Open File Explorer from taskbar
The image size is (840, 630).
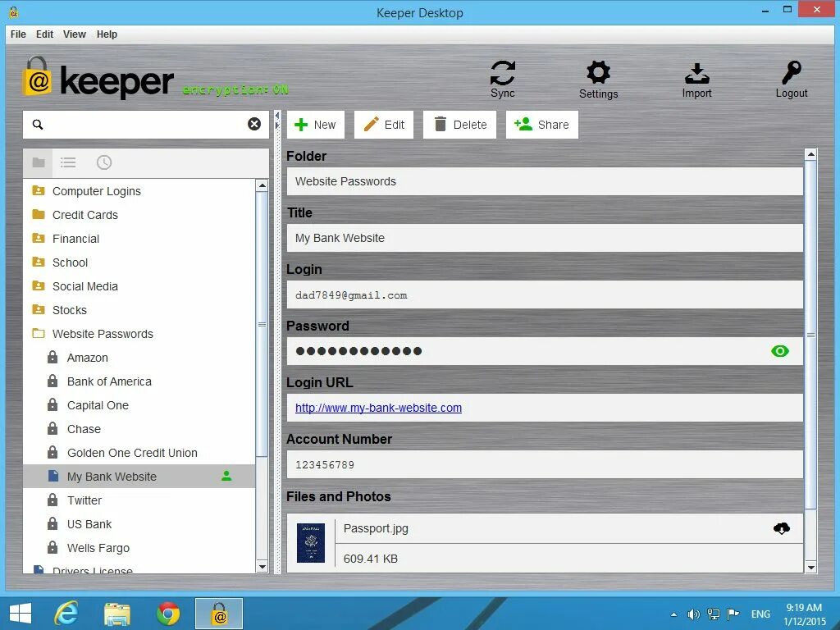pos(117,614)
